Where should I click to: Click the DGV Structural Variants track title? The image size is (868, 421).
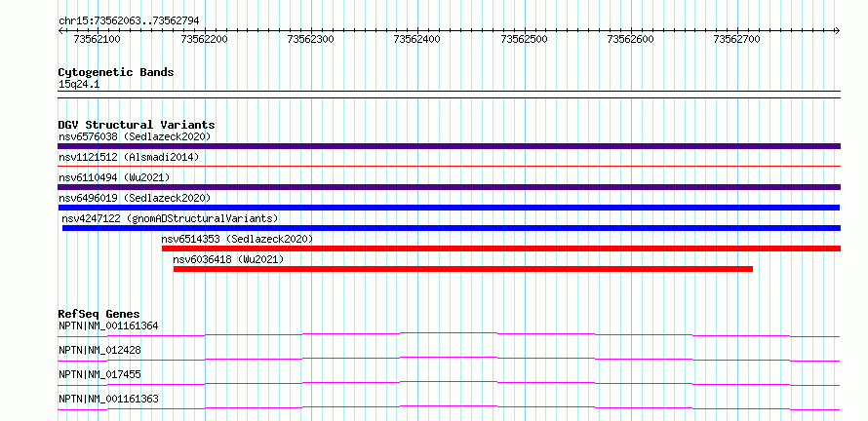coord(137,125)
